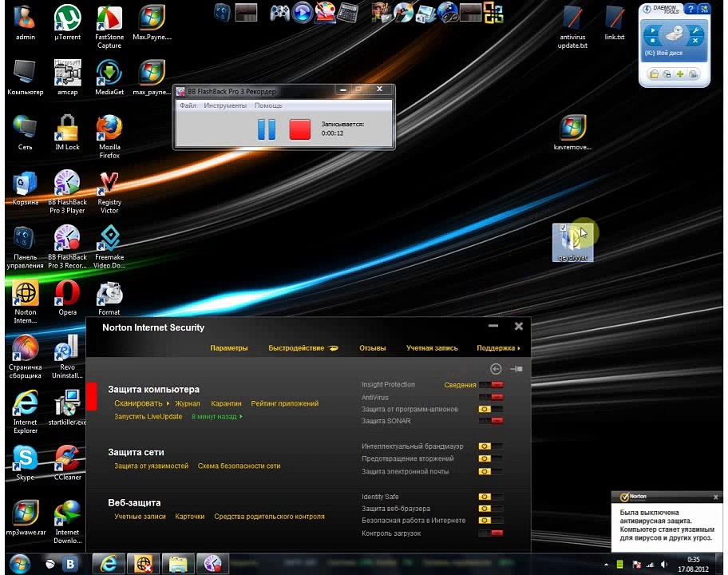Image resolution: width=728 pixels, height=575 pixels.
Task: Open the Windows Start menu orb
Action: pos(19,564)
